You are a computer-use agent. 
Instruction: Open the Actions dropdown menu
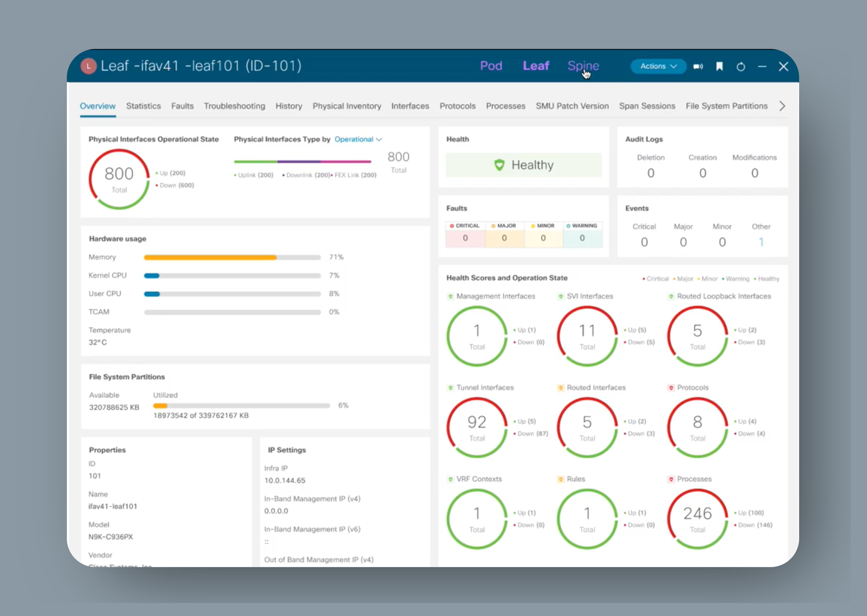pyautogui.click(x=658, y=66)
